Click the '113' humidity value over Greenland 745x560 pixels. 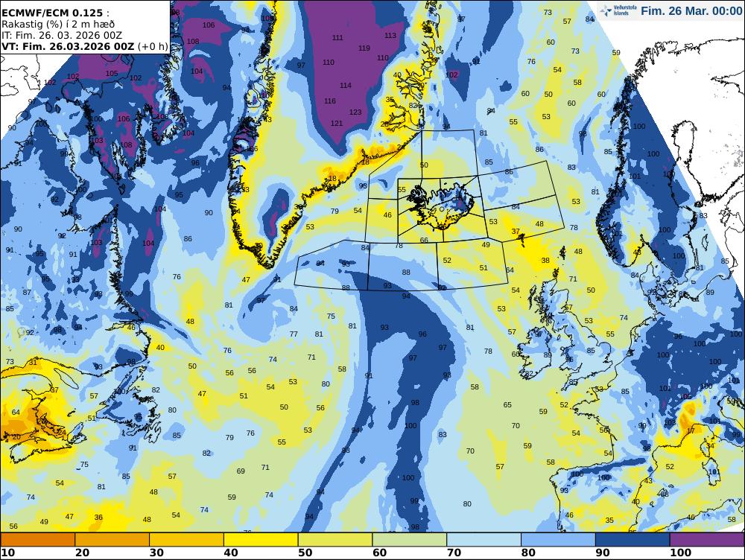coord(390,36)
